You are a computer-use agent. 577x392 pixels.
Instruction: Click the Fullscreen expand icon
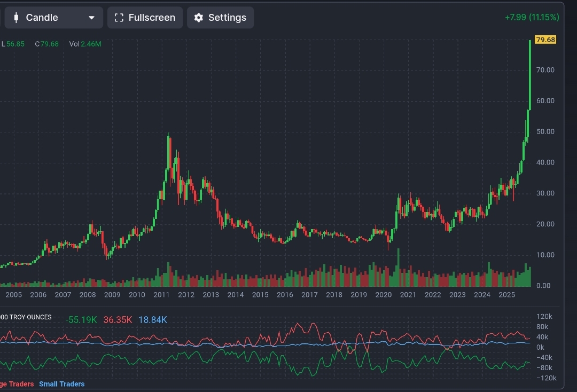(119, 18)
